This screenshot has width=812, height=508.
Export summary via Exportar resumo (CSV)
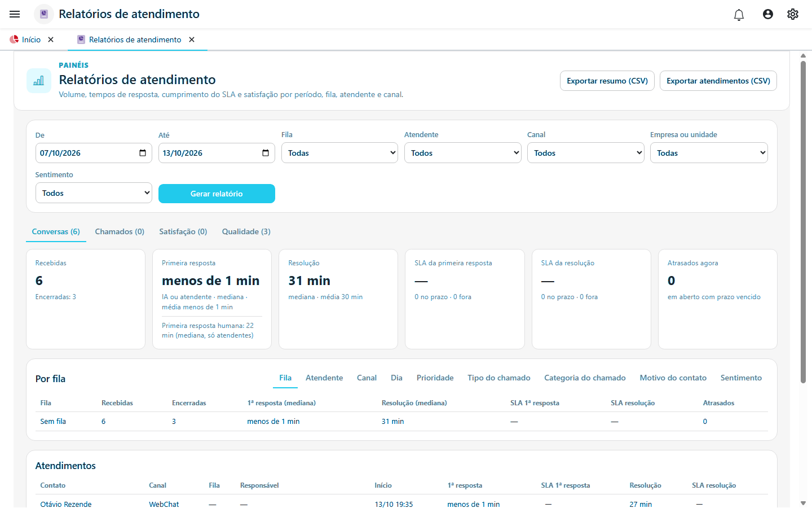click(607, 81)
